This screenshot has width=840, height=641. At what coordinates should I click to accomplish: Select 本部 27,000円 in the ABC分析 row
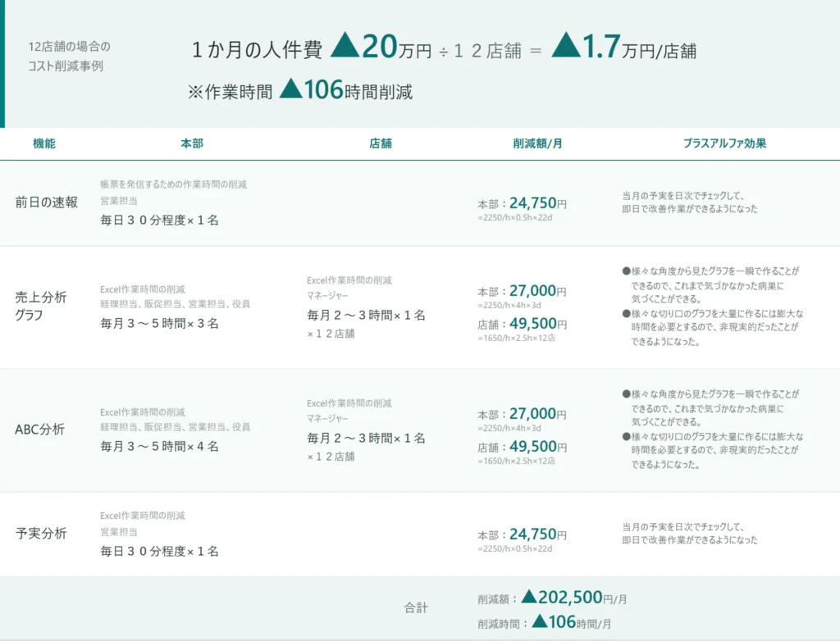click(x=523, y=415)
